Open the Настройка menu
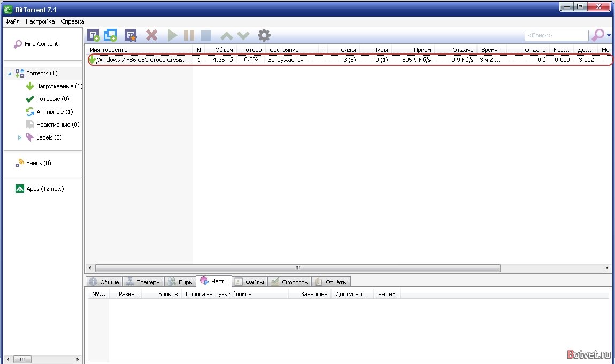Image resolution: width=615 pixels, height=364 pixels. (x=40, y=21)
